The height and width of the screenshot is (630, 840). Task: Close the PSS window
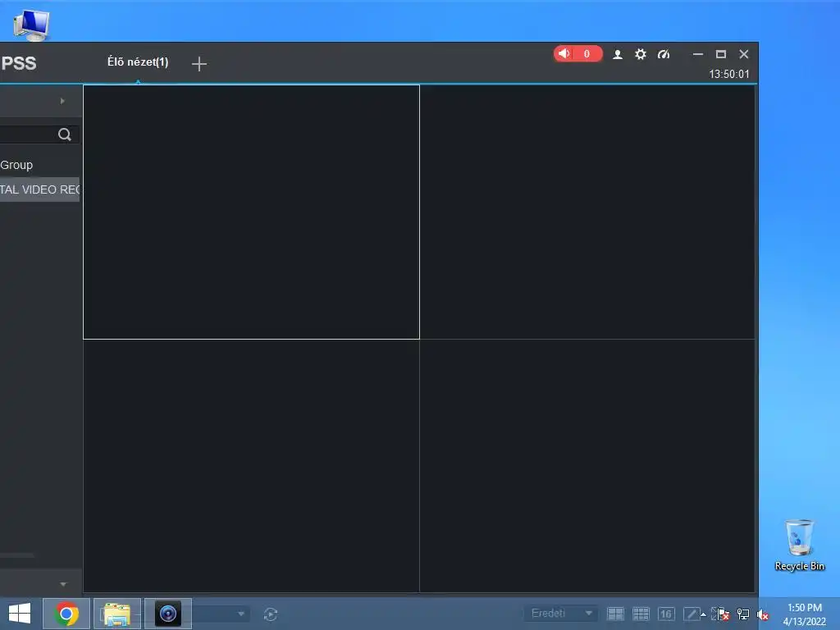tap(744, 54)
